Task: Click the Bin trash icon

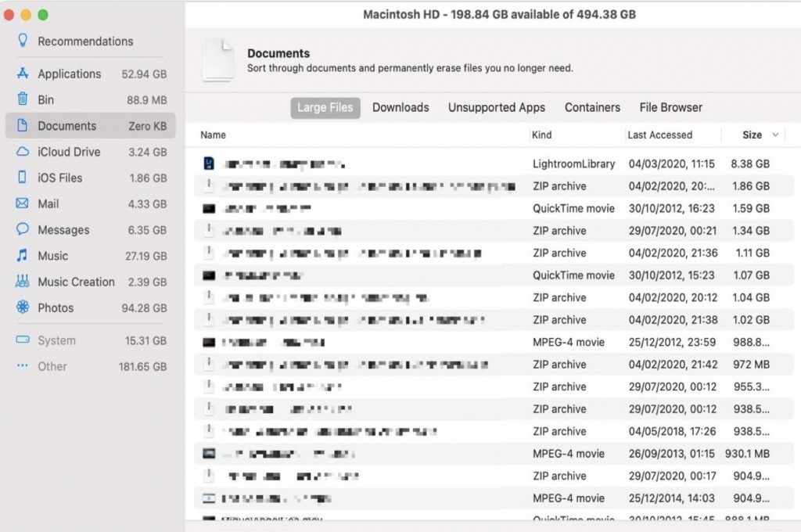Action: [23, 99]
